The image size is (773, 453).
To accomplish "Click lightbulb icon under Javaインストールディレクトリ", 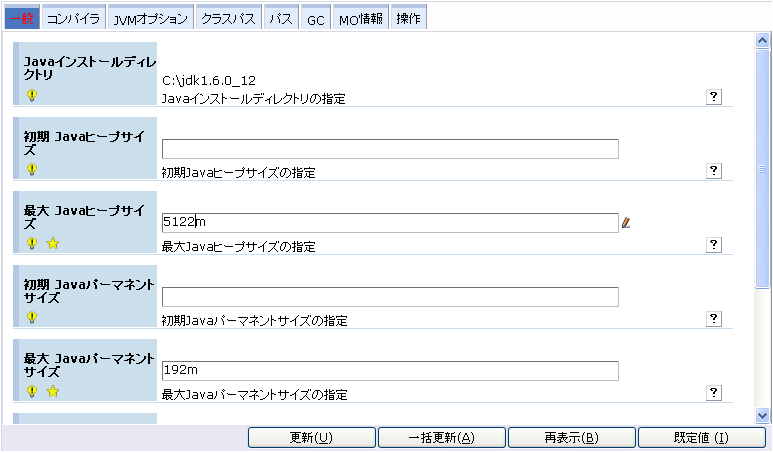I will pyautogui.click(x=32, y=95).
